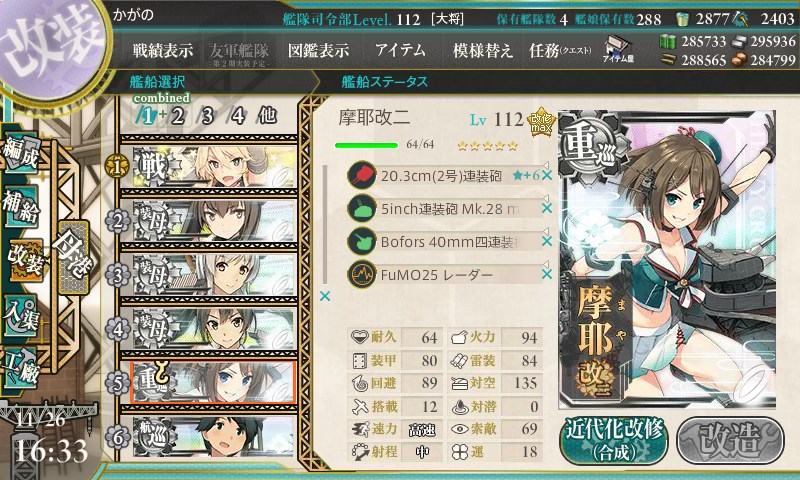Image resolution: width=800 pixels, height=480 pixels.
Task: Open the 入渠 repair dock side icon
Action: pyautogui.click(x=21, y=317)
